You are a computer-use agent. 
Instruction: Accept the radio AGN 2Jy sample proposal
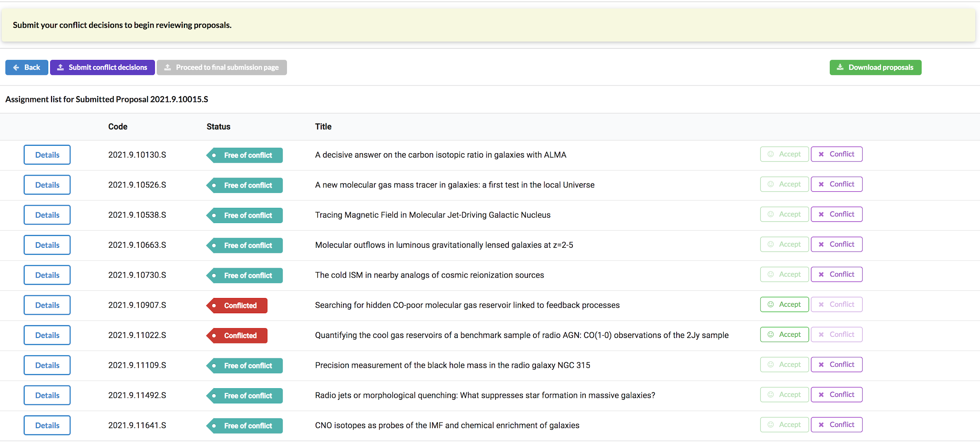click(x=784, y=334)
